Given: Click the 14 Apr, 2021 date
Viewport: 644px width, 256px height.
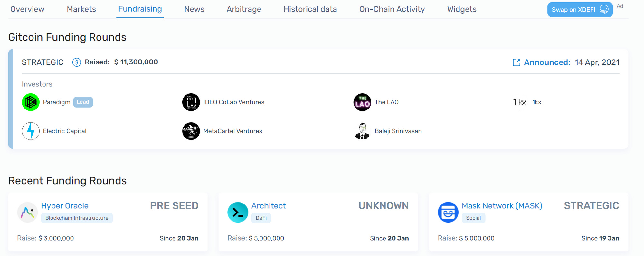Looking at the screenshot, I should [597, 62].
